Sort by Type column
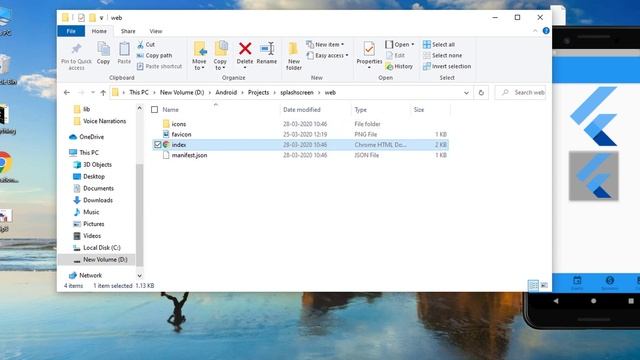This screenshot has width=640, height=360. click(x=360, y=110)
